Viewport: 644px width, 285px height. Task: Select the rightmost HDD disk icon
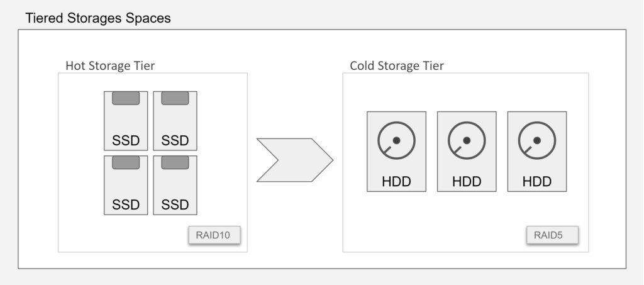(537, 151)
